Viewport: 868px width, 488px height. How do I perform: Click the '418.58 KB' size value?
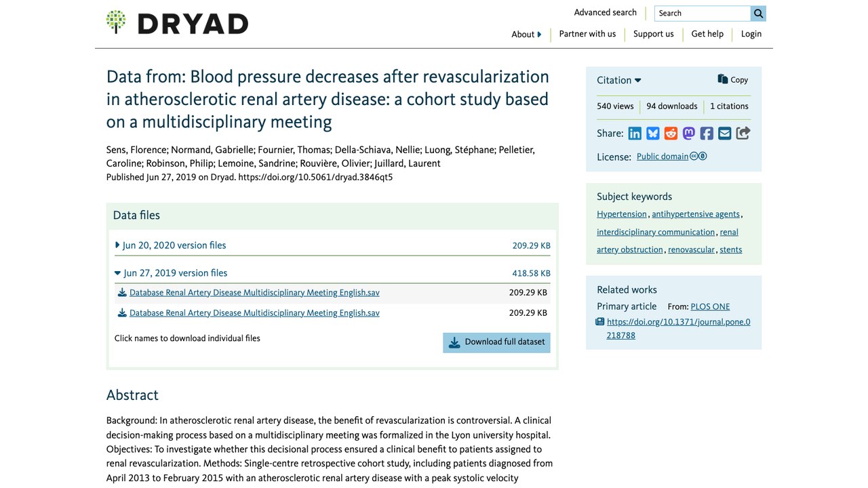pos(531,273)
